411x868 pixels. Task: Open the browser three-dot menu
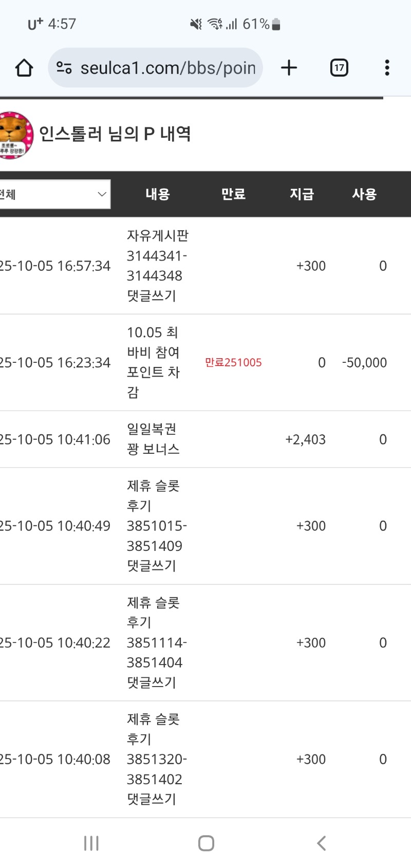(387, 68)
